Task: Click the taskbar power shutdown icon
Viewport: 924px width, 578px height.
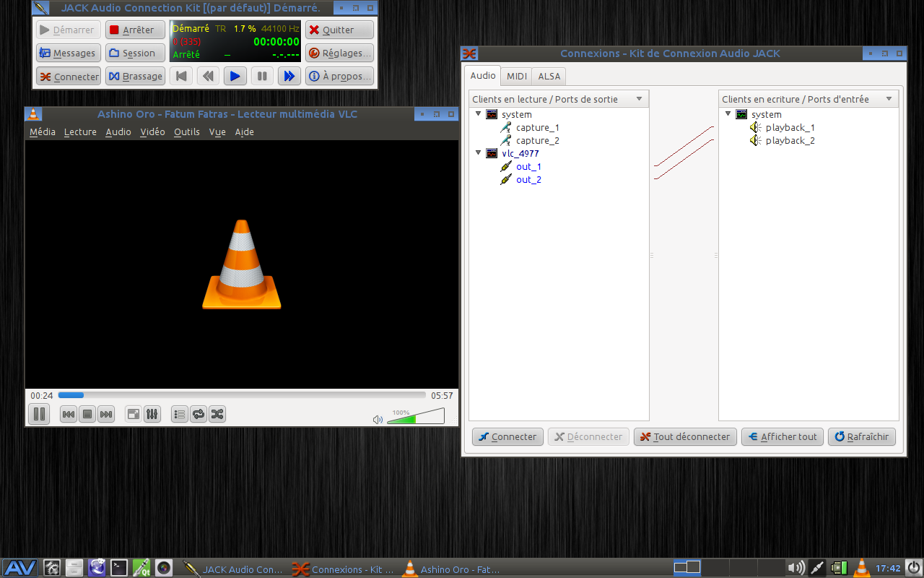Action: (x=913, y=568)
